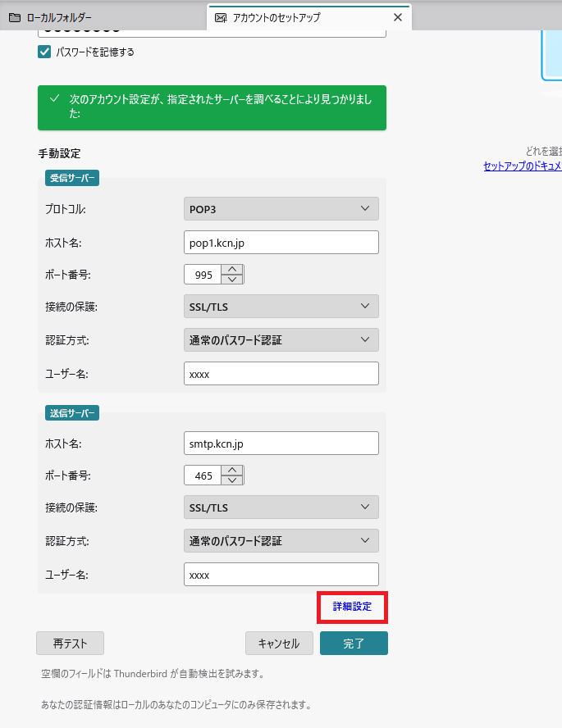
Task: Expand incoming 接続の保護 SSL/TLS dropdown
Action: click(281, 307)
